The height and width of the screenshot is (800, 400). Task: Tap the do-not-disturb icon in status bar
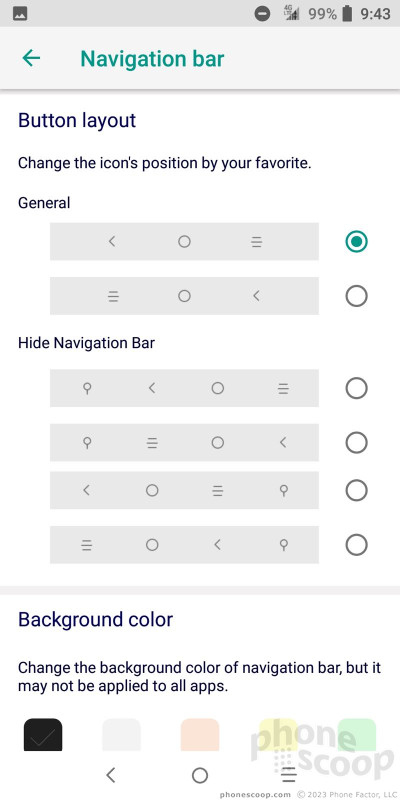[x=263, y=14]
